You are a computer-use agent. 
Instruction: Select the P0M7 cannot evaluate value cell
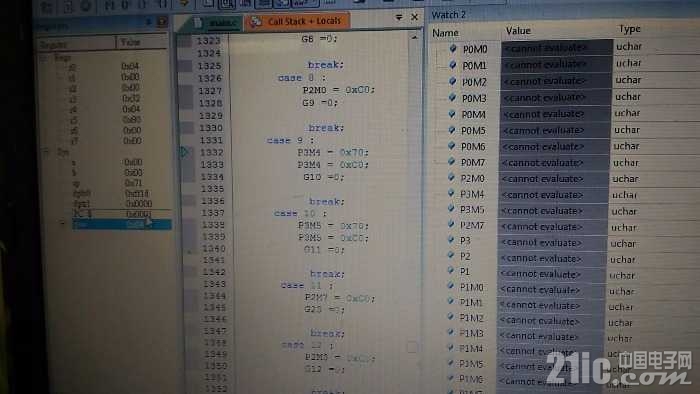[x=554, y=163]
